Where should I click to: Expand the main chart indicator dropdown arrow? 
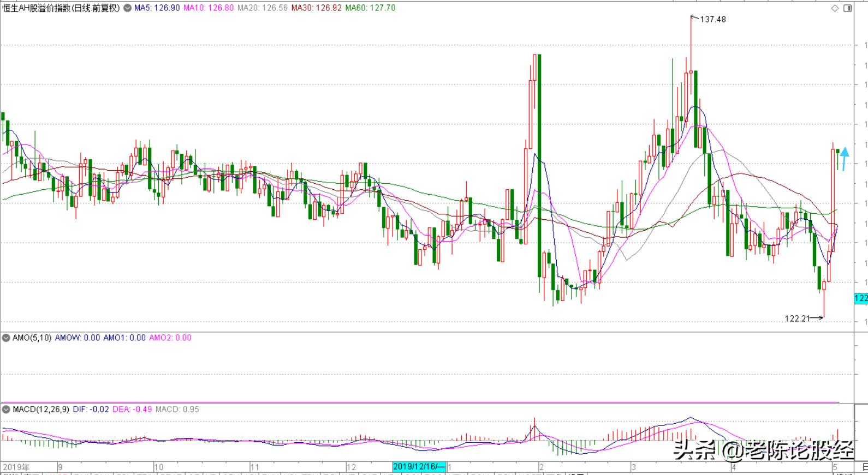(127, 8)
